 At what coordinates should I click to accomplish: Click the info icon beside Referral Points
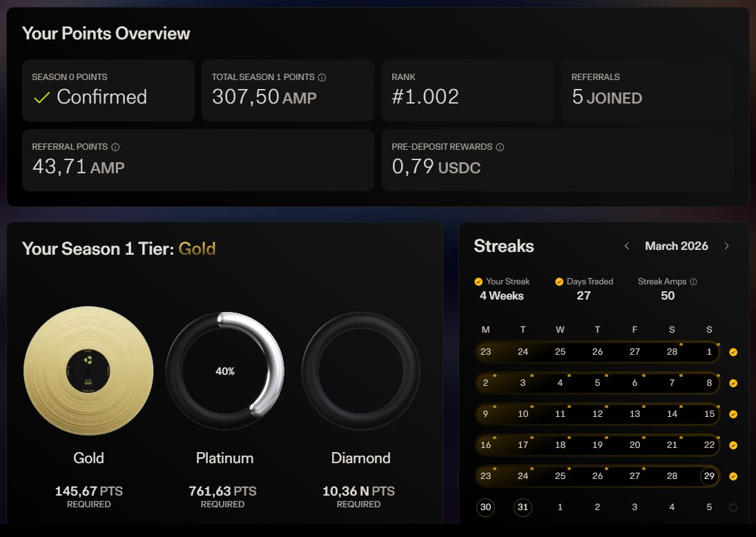[115, 147]
